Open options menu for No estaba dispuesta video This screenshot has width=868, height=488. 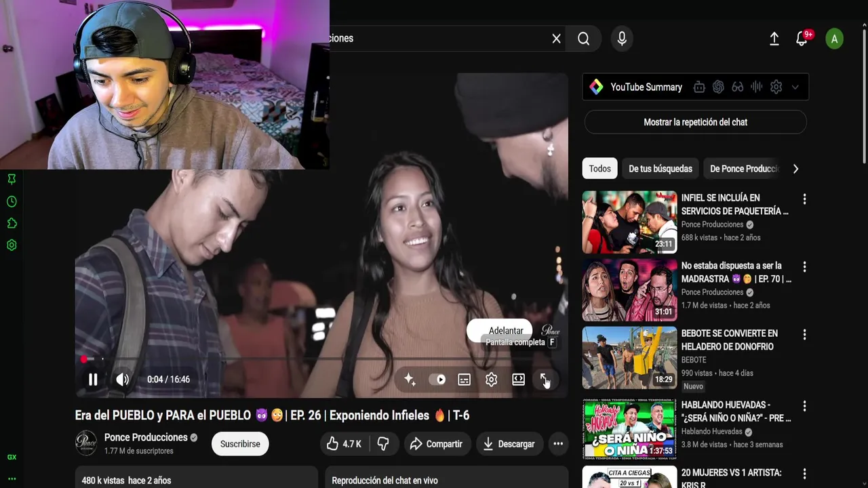(x=804, y=267)
